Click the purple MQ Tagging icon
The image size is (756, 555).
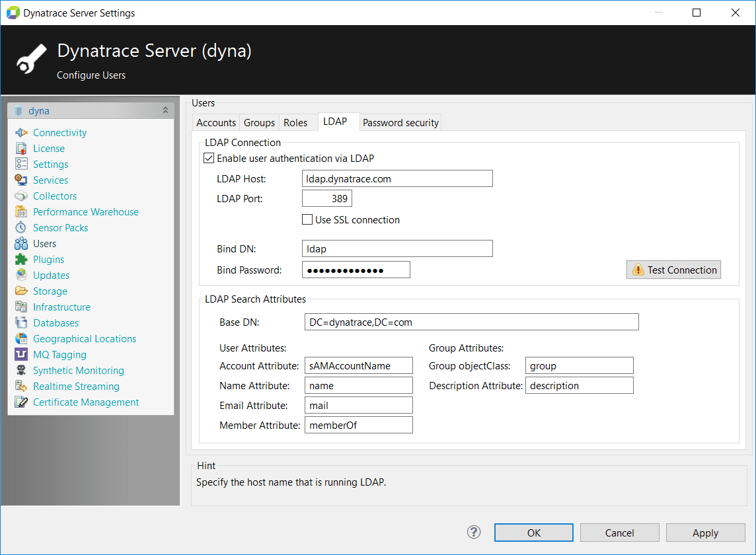pyautogui.click(x=21, y=354)
